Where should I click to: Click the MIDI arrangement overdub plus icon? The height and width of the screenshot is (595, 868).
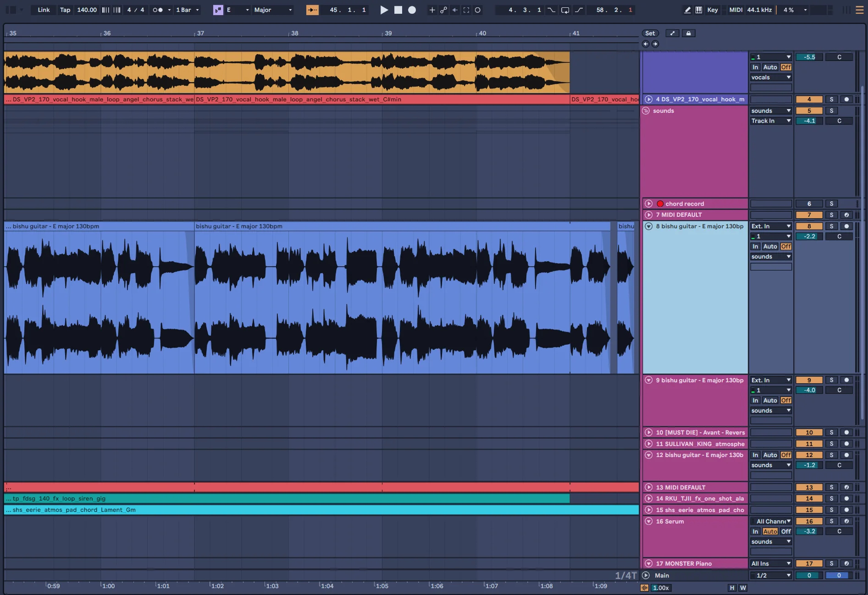coord(432,10)
